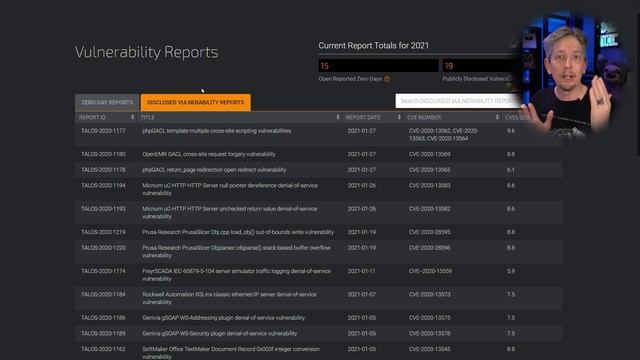The image size is (640, 360).
Task: Click CVE-2020-13569 in the CVE column
Action: [x=429, y=154]
